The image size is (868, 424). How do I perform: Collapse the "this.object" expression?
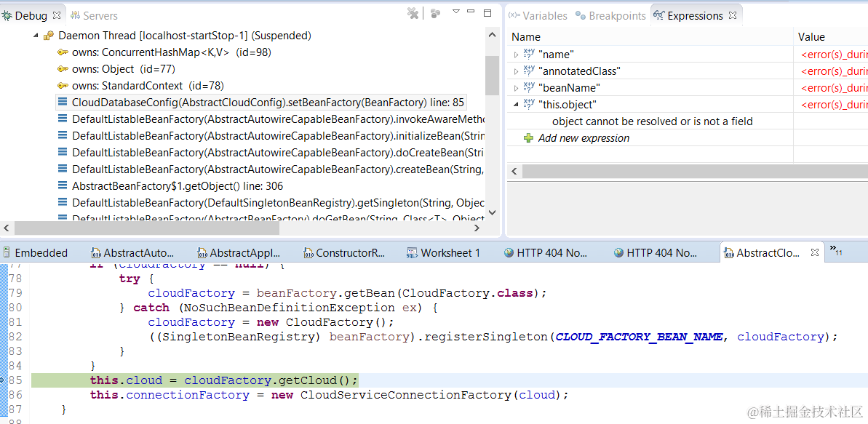point(516,104)
